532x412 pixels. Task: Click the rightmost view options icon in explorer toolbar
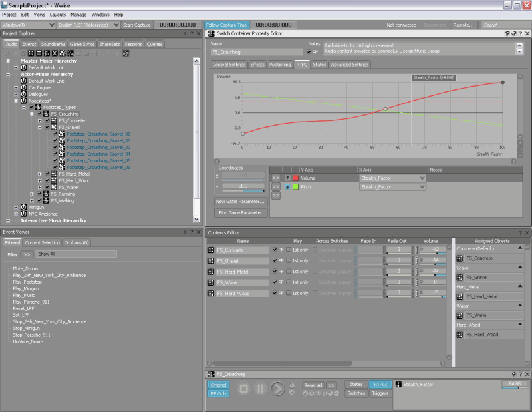tap(126, 53)
